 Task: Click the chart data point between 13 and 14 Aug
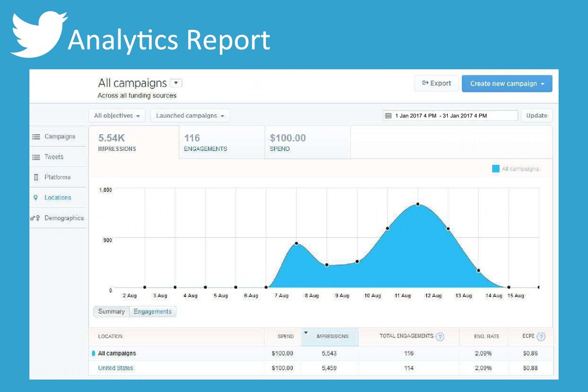478,270
